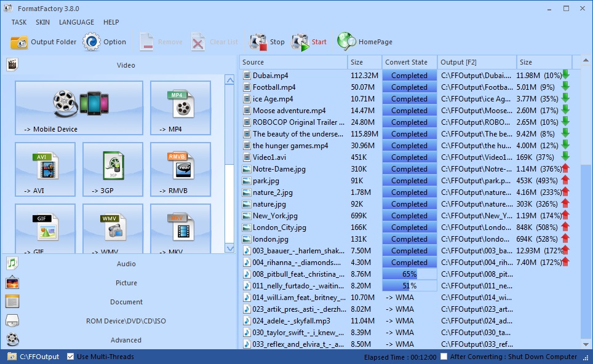The image size is (593, 364).
Task: Choose the Mobile Device conversion tile
Action: pyautogui.click(x=79, y=108)
